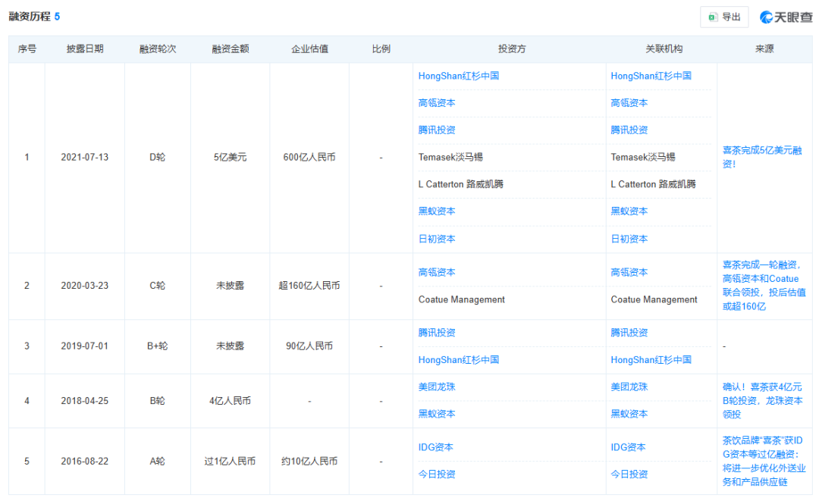Click the 600亿人民币 valuation cell
Viewport: 819px width, 504px height.
(x=309, y=157)
